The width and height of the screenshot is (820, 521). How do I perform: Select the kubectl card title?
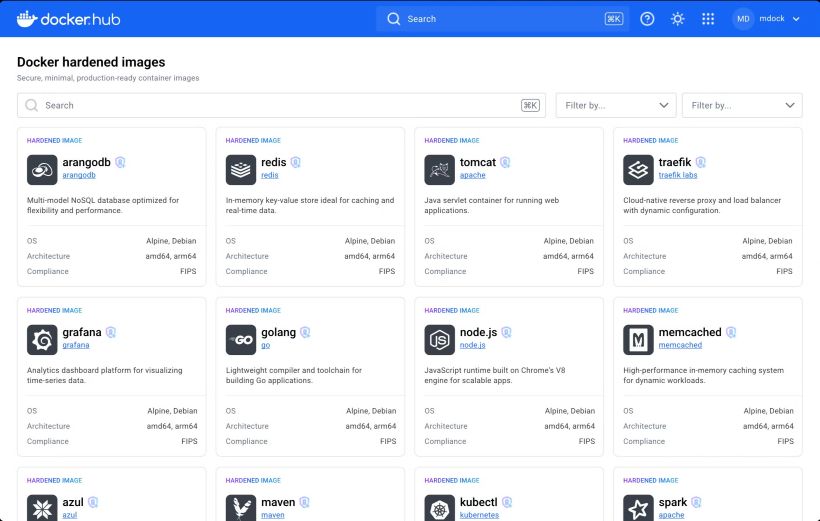[479, 502]
